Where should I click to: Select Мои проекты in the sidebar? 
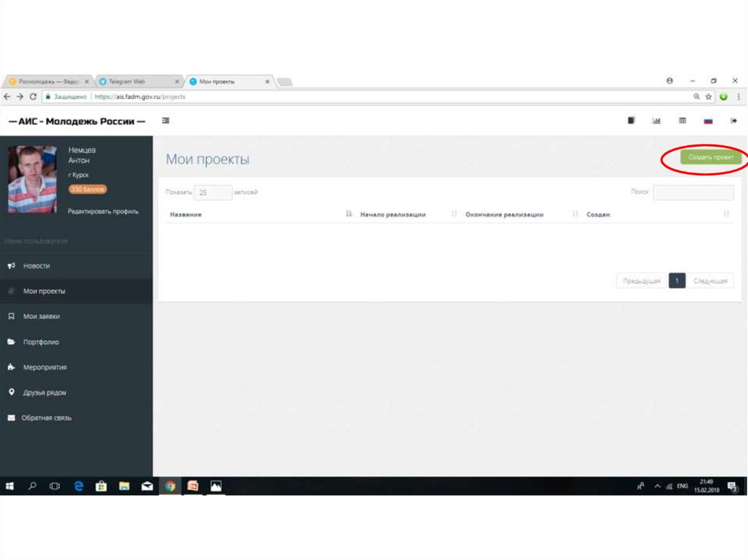[76, 291]
